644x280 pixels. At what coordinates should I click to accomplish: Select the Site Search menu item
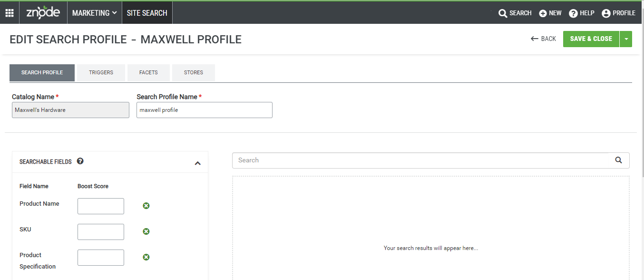[147, 13]
